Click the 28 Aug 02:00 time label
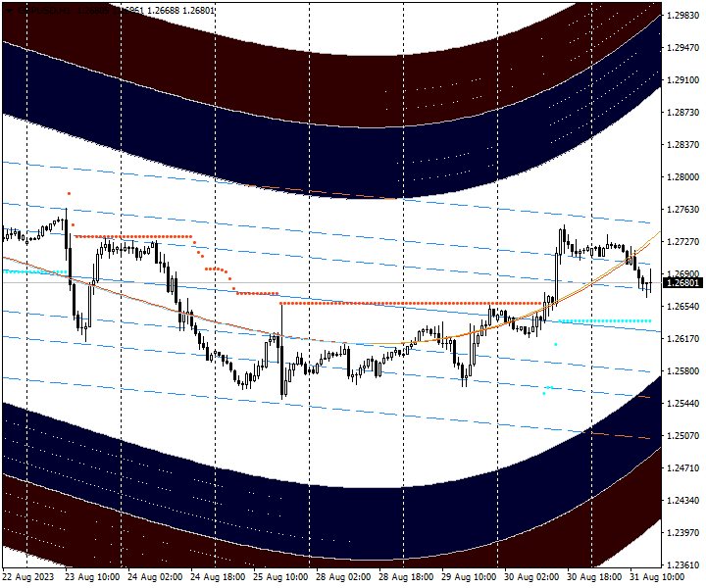Image resolution: width=706 pixels, height=588 pixels. [x=343, y=577]
